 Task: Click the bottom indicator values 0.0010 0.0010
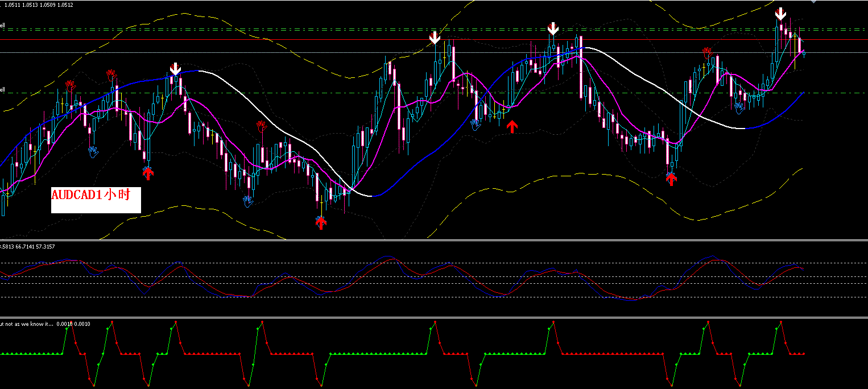75,324
